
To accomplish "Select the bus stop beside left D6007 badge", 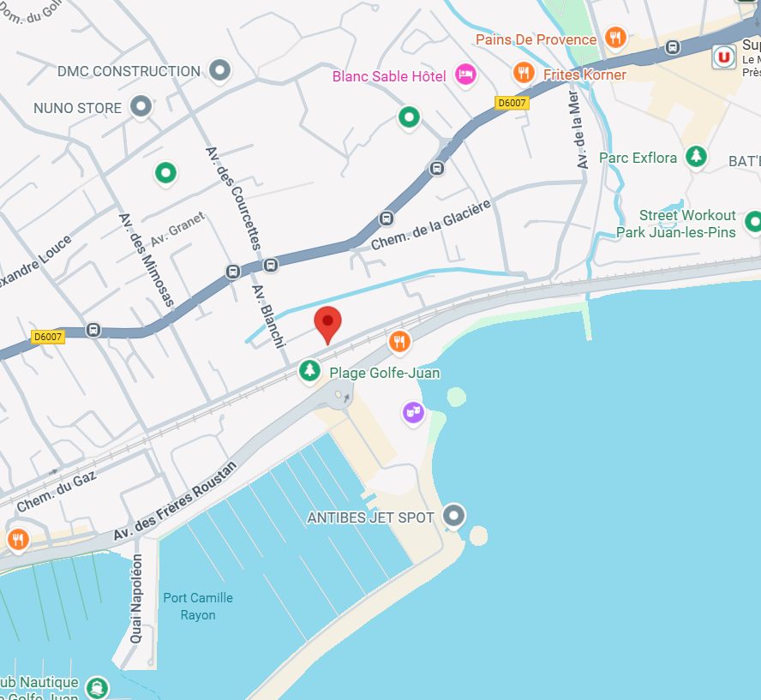I will (x=93, y=331).
